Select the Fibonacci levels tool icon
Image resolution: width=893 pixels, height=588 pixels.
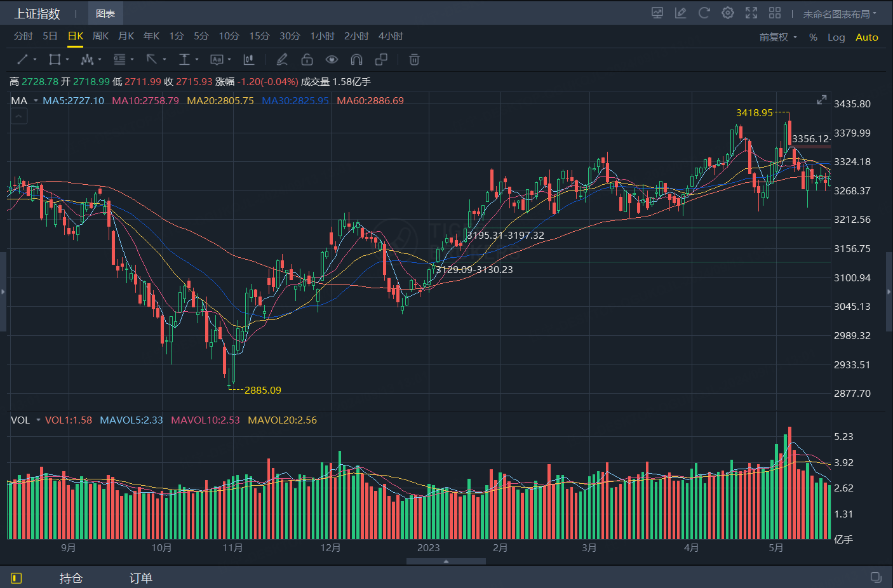coord(119,60)
